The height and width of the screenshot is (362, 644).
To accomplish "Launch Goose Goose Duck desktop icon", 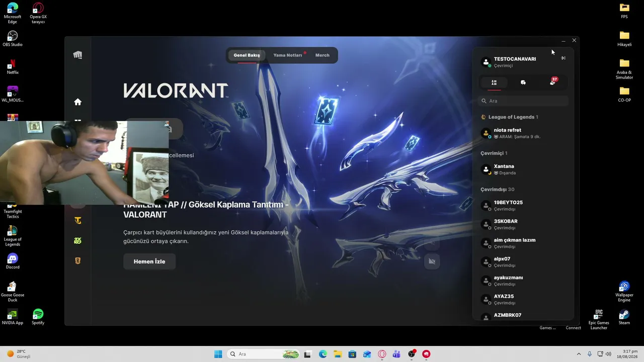I will tap(13, 292).
